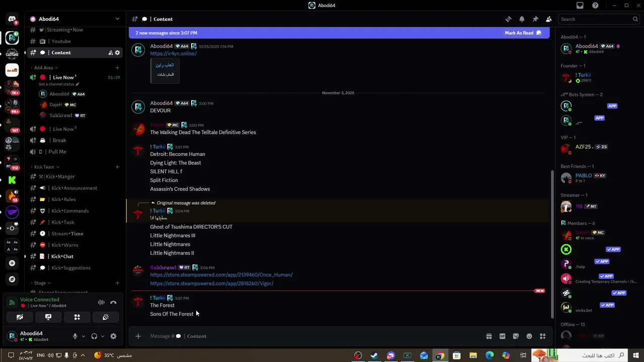Join the Live Now 2 voice channel
The image size is (644, 362).
(x=75, y=129)
